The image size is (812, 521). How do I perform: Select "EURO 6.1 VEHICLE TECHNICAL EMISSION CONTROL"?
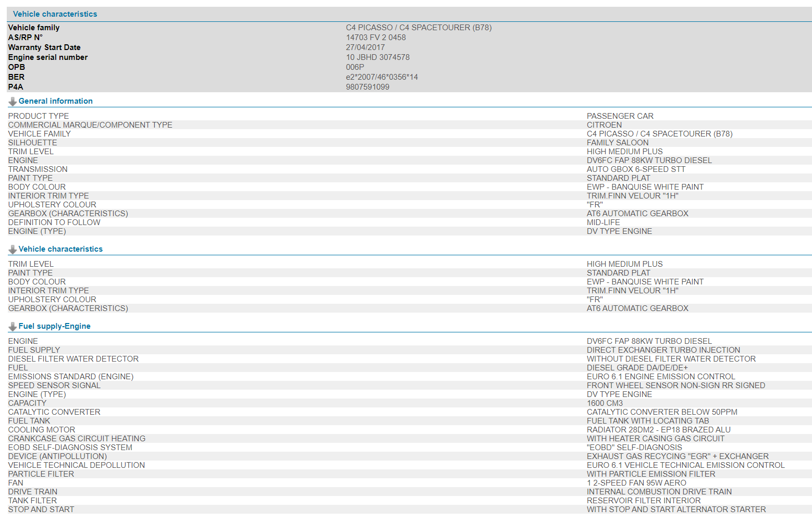(686, 465)
